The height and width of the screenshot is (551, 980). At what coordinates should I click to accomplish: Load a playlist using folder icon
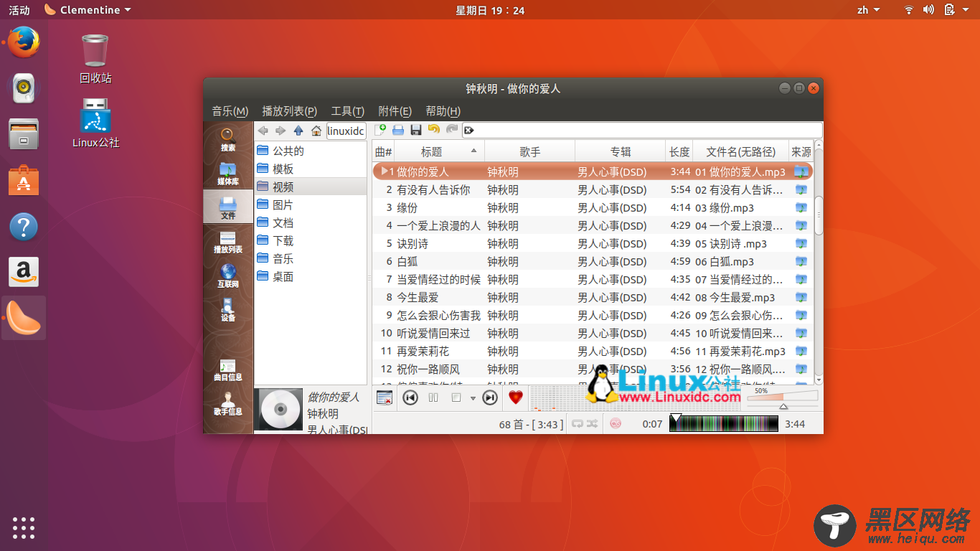pyautogui.click(x=398, y=130)
